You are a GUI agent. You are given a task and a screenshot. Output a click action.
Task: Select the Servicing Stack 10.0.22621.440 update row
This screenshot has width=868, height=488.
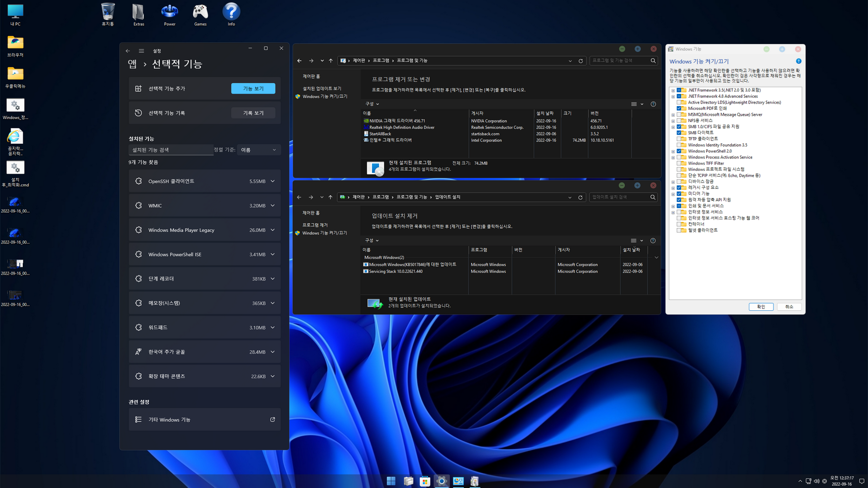504,272
